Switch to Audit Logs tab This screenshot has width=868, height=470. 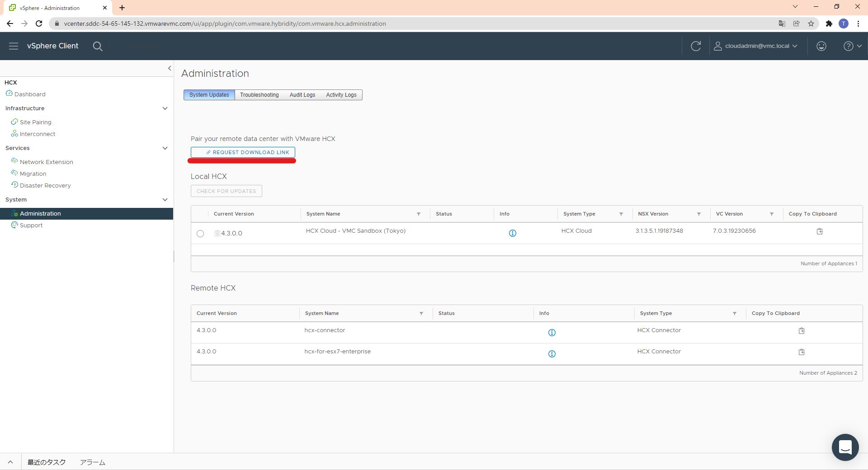pyautogui.click(x=302, y=95)
